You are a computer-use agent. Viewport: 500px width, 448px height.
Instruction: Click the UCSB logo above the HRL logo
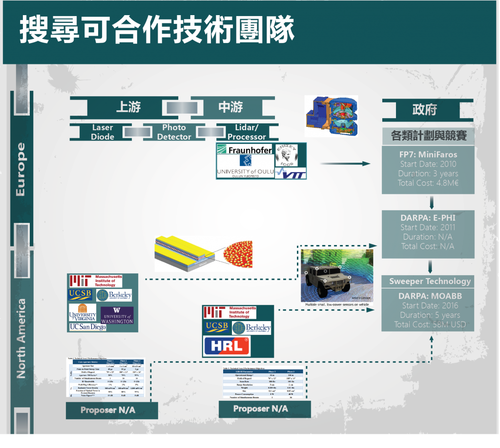(x=217, y=327)
